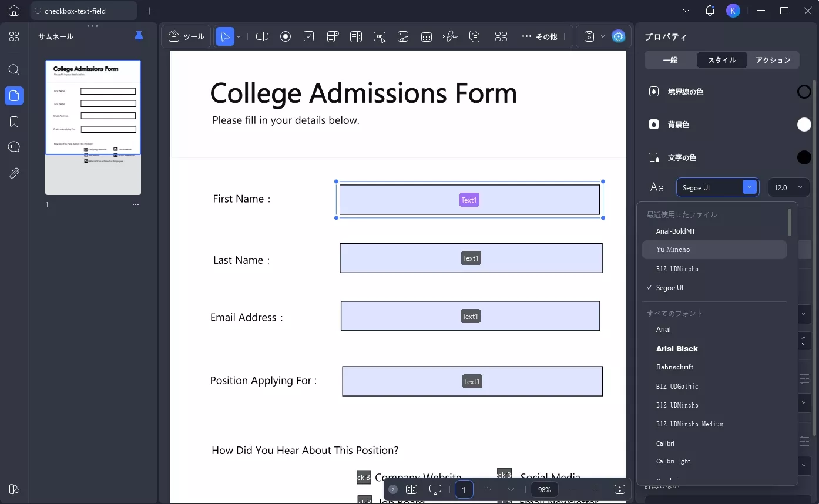The image size is (819, 504).
Task: Open the 98% zoom level control
Action: tap(545, 489)
